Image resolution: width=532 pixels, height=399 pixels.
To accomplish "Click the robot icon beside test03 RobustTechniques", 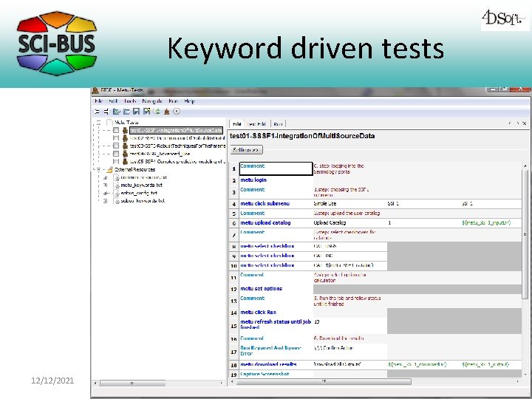I will (125, 146).
